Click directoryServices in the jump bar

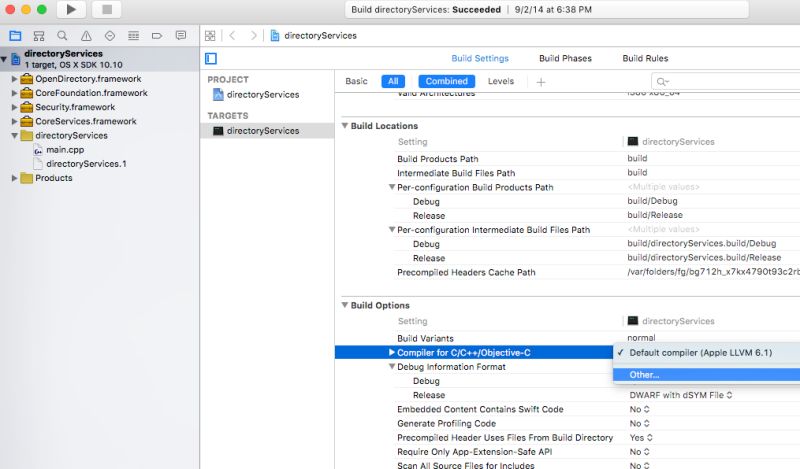coord(320,36)
